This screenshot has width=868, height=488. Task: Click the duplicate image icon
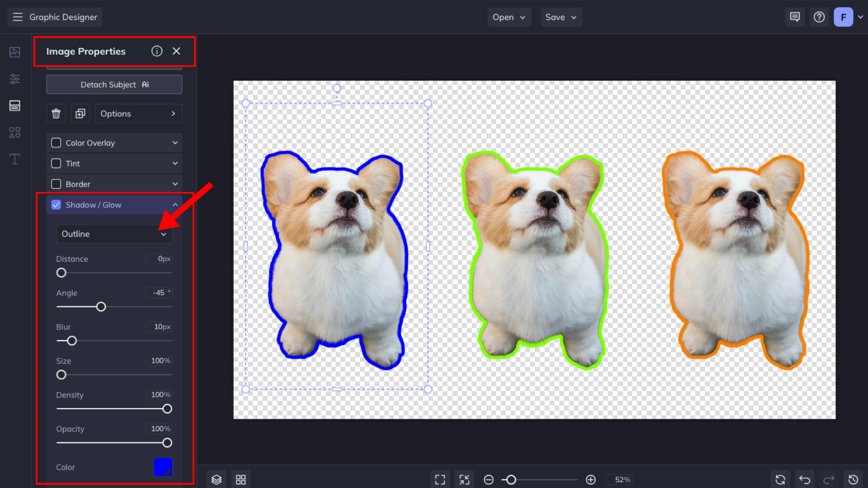(x=80, y=114)
